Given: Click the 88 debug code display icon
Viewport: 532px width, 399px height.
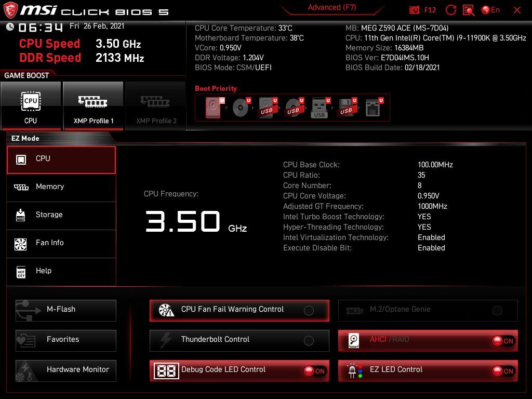Looking at the screenshot, I should tap(166, 371).
